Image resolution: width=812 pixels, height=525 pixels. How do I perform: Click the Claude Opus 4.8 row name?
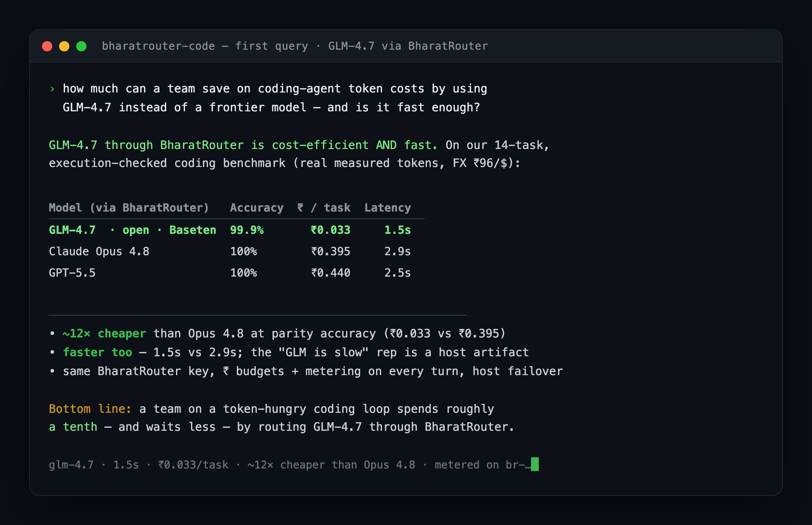point(99,251)
